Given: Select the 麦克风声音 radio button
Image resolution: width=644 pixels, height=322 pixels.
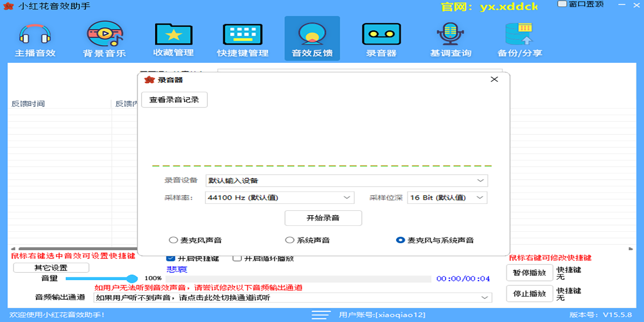Looking at the screenshot, I should (x=173, y=240).
